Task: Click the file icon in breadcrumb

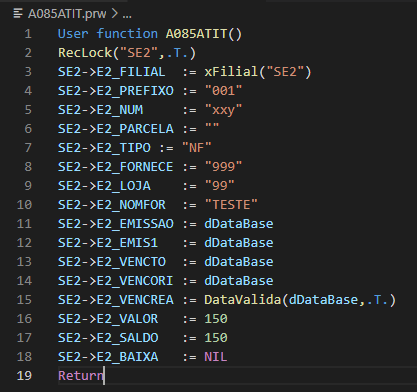Action: pos(18,14)
